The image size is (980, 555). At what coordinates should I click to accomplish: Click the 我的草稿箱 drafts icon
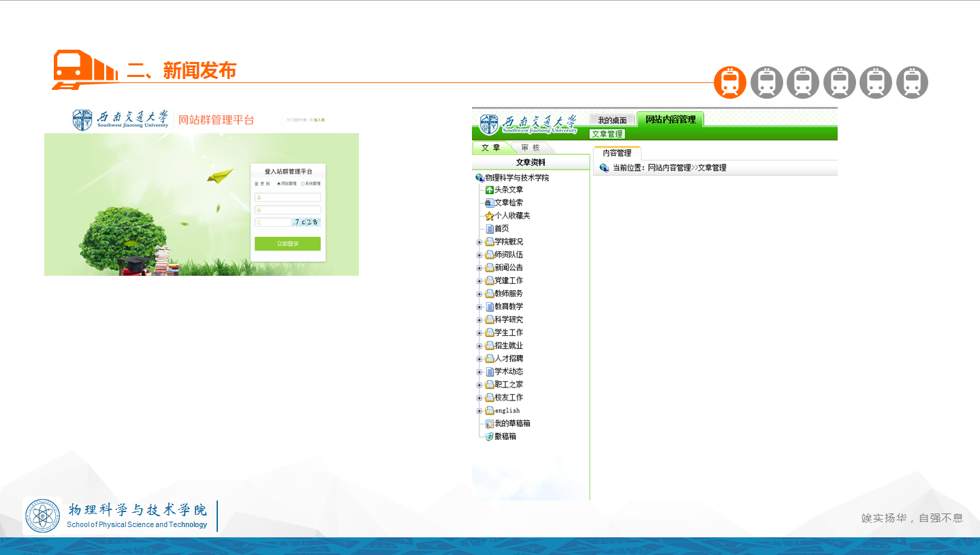coord(489,424)
